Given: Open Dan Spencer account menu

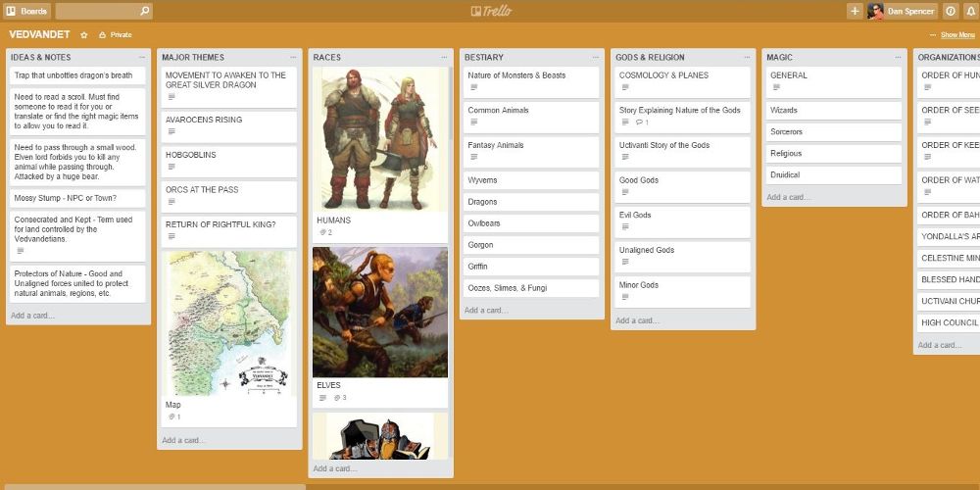Looking at the screenshot, I should click(902, 11).
